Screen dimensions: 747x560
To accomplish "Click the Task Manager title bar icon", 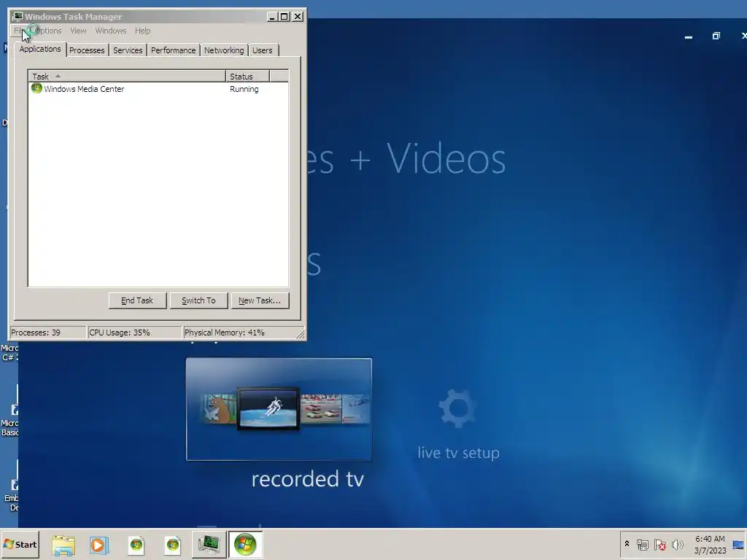I will pyautogui.click(x=18, y=17).
